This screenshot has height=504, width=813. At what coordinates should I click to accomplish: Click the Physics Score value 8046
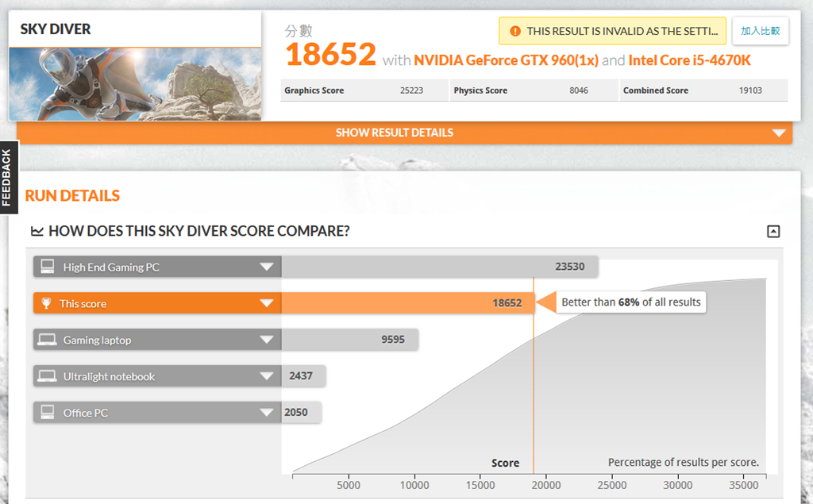[579, 90]
